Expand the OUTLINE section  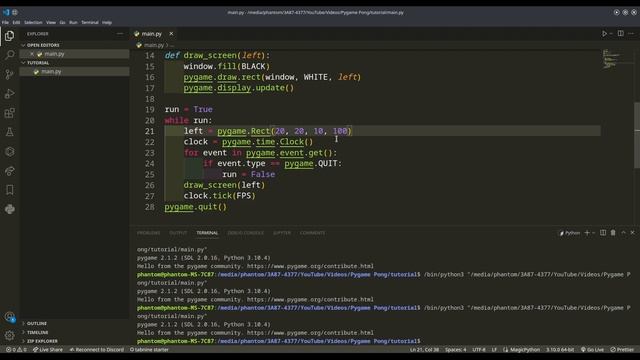(x=37, y=323)
